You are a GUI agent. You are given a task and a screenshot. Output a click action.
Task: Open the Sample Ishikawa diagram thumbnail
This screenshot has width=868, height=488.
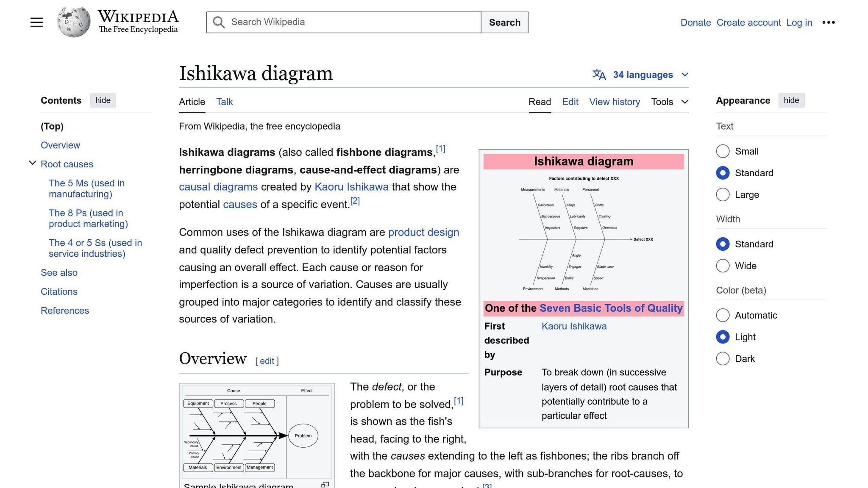(x=257, y=432)
